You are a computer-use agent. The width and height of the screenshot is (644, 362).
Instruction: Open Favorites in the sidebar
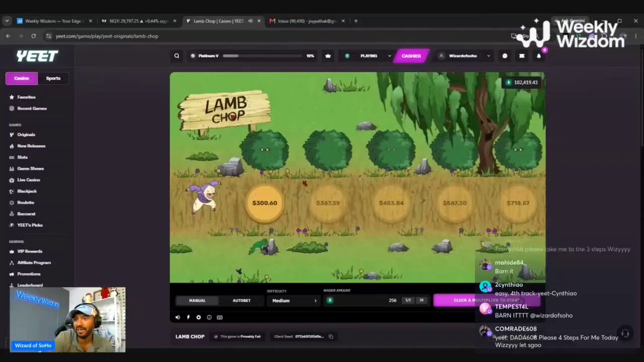pyautogui.click(x=26, y=97)
